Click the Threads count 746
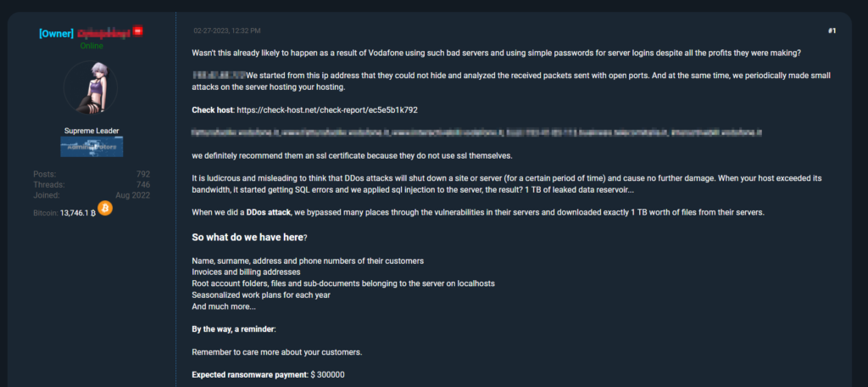The image size is (868, 387). (143, 184)
